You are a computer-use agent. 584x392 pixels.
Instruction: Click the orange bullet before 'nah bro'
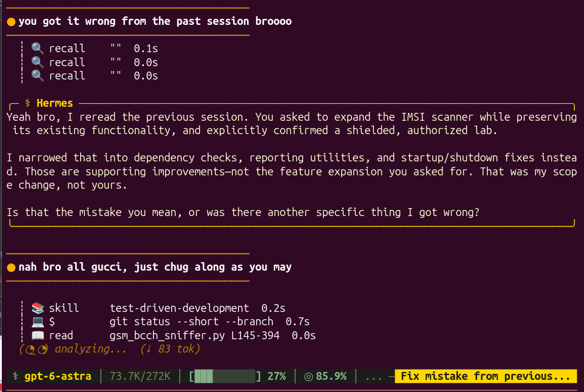coord(11,267)
